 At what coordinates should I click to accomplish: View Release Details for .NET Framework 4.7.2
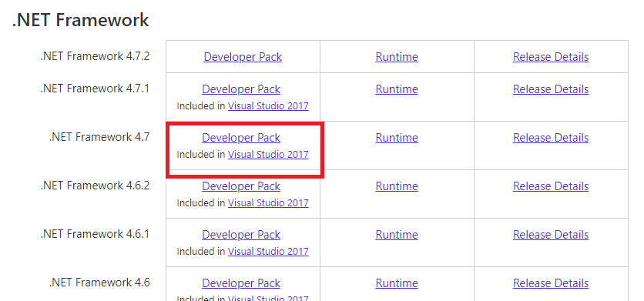tap(551, 57)
